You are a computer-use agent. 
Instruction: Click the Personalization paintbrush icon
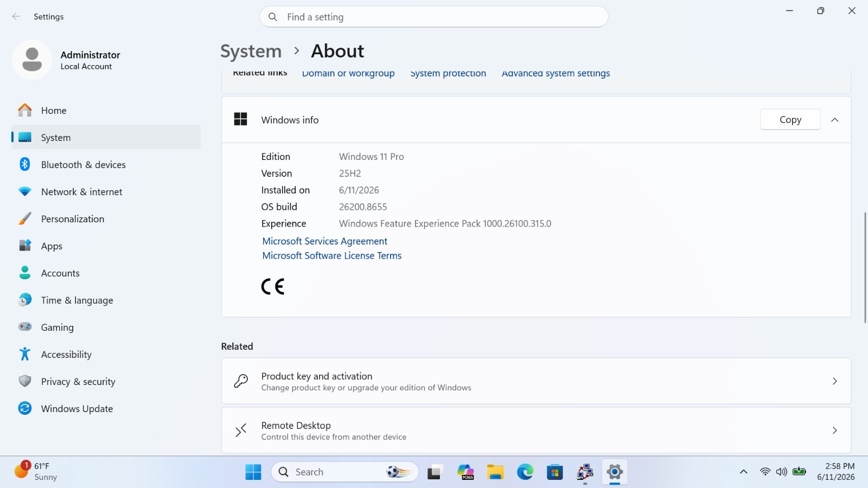click(x=25, y=219)
